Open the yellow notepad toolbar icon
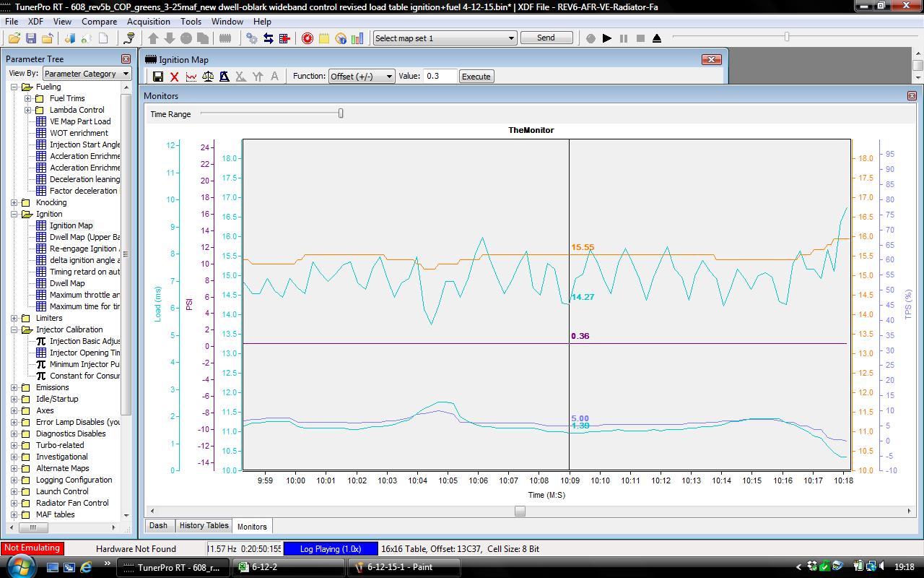The image size is (924, 578). click(324, 38)
